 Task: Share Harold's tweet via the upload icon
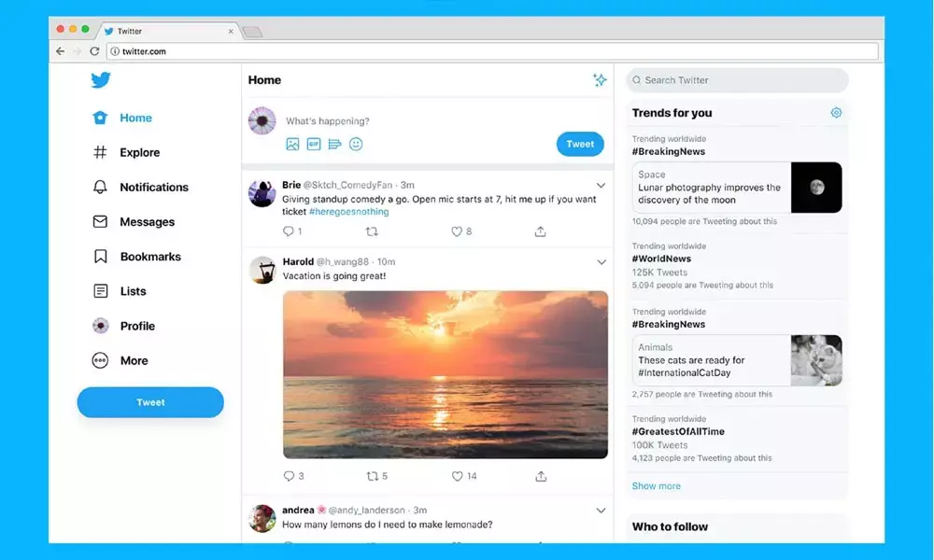(x=540, y=476)
